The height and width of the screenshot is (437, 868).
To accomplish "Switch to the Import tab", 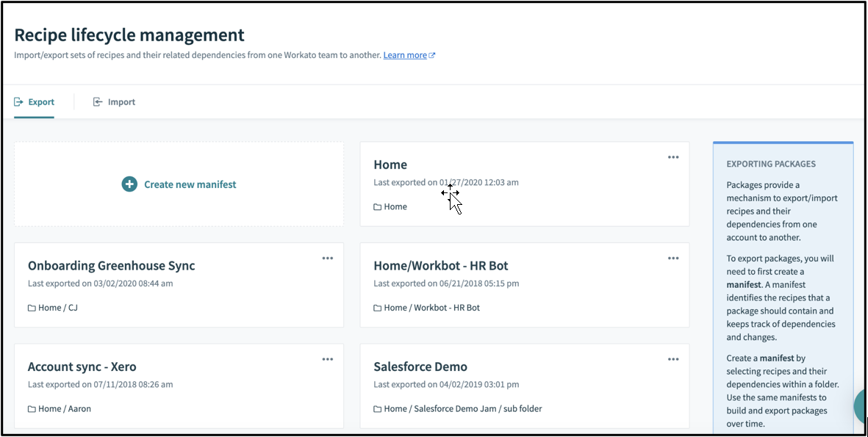I will click(121, 102).
